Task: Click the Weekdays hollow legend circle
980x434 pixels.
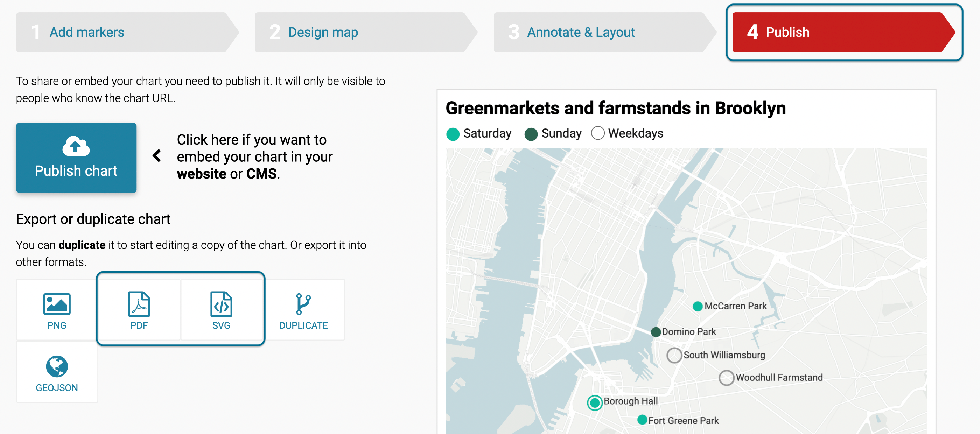Action: coord(598,133)
